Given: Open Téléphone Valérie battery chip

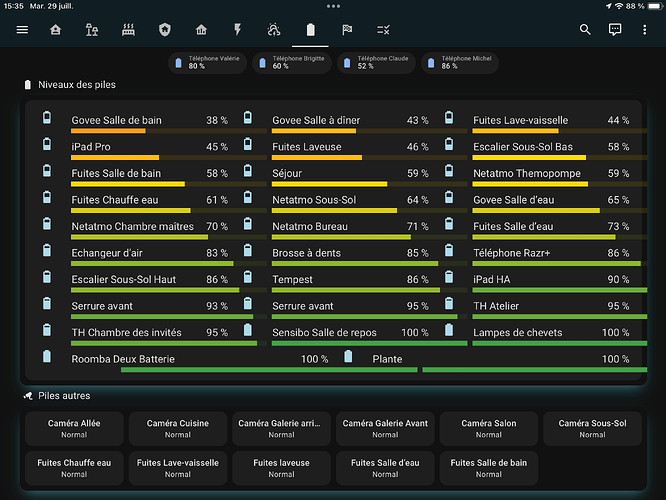Looking at the screenshot, I should (207, 62).
